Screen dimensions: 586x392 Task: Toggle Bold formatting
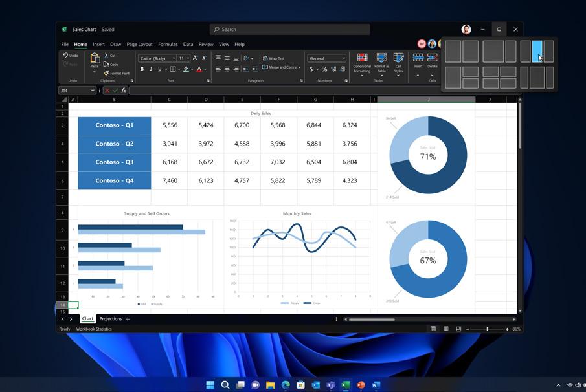[142, 69]
